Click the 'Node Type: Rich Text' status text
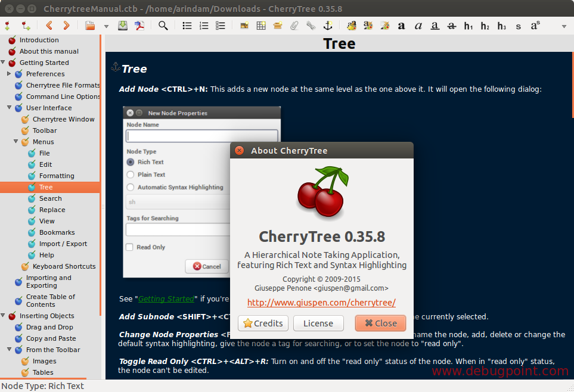This screenshot has width=574, height=392. click(x=43, y=386)
